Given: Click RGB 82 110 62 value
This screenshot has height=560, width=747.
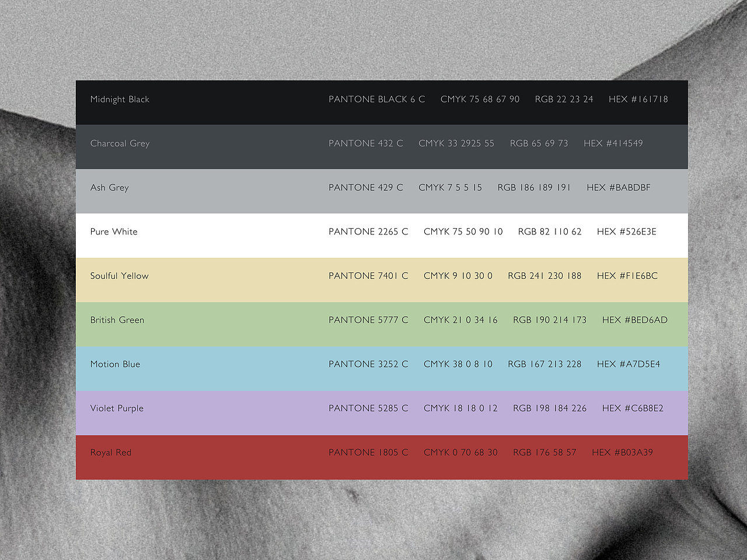Looking at the screenshot, I should point(550,232).
